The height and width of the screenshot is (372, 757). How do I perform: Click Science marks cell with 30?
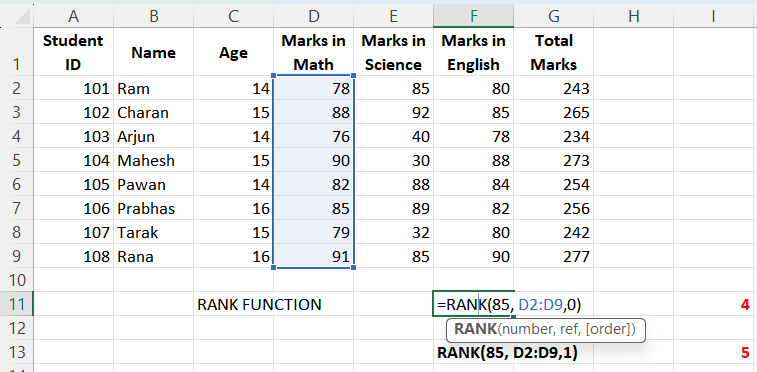(393, 160)
